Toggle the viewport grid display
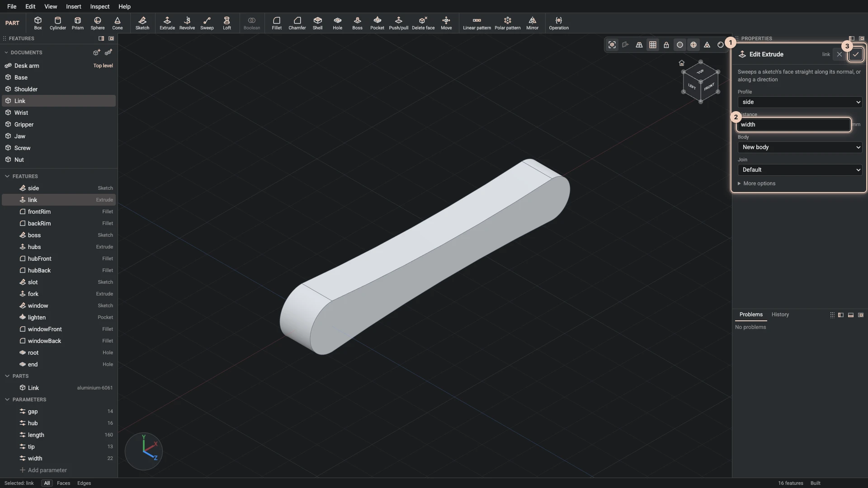Image resolution: width=868 pixels, height=488 pixels. [x=653, y=45]
